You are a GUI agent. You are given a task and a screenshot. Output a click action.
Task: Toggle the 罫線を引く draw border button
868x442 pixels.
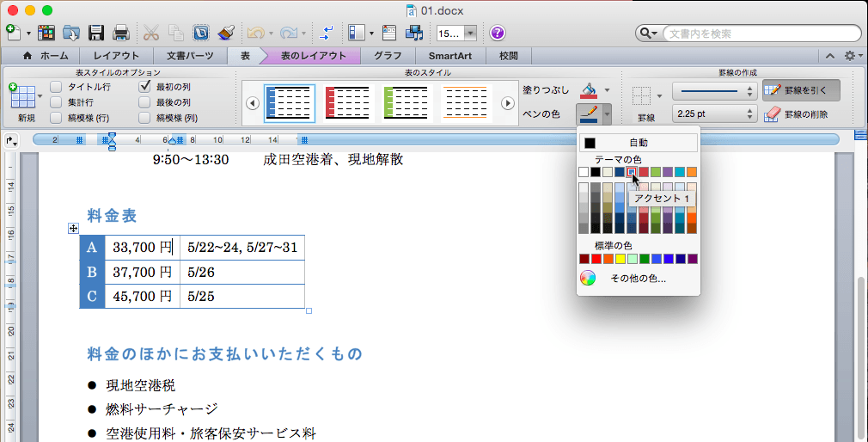point(801,90)
